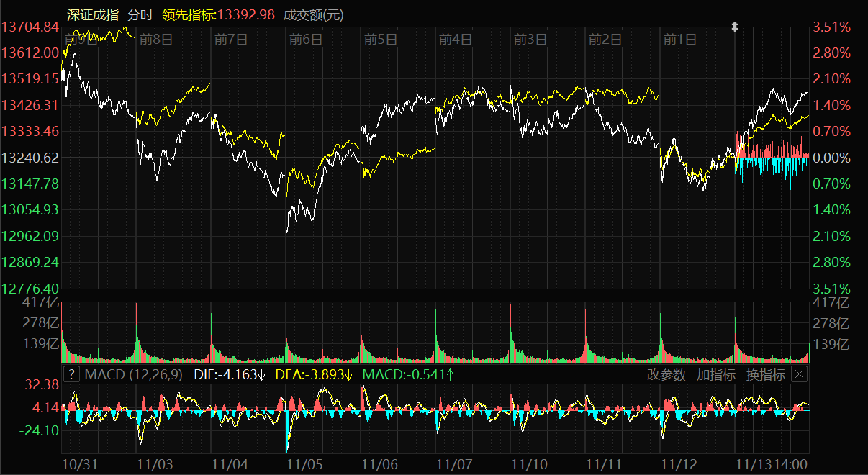Open 改参数 to change indicator parameters

click(666, 374)
